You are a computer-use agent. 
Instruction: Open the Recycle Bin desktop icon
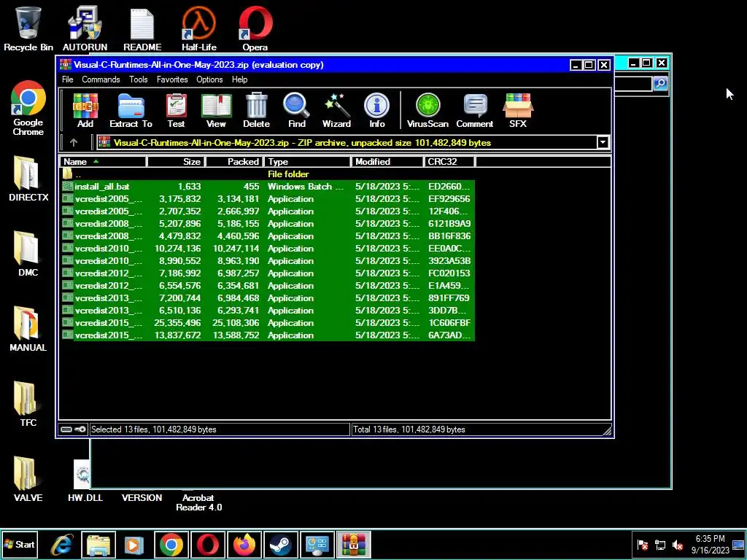pos(28,28)
